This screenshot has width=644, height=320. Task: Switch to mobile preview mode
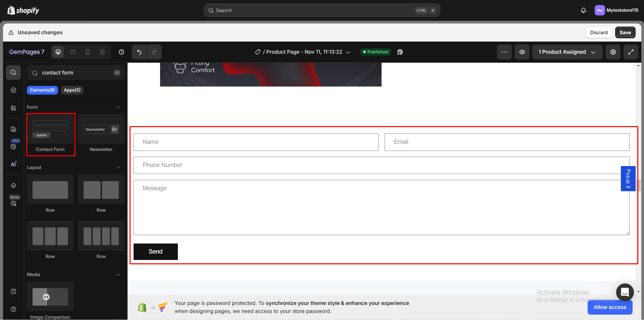coord(88,52)
